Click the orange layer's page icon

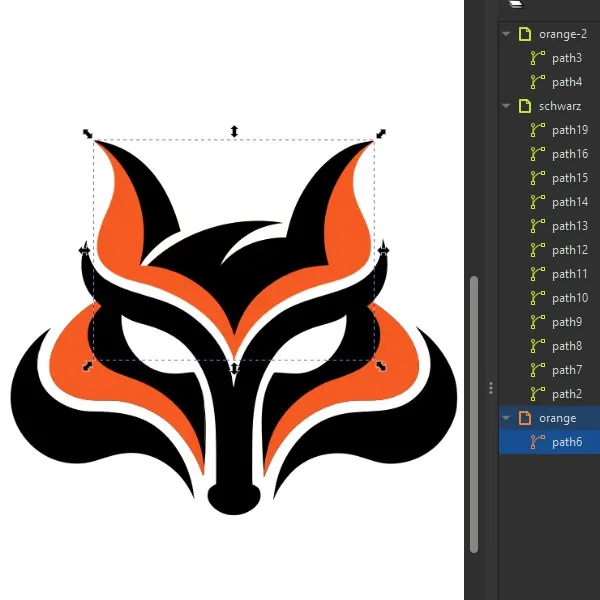point(524,418)
